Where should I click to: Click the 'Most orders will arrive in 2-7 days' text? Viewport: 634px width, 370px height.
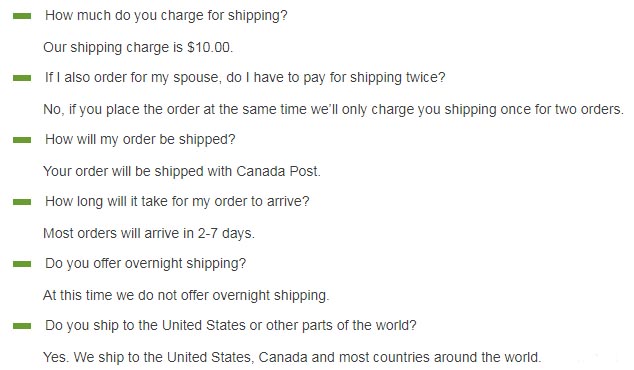click(149, 233)
